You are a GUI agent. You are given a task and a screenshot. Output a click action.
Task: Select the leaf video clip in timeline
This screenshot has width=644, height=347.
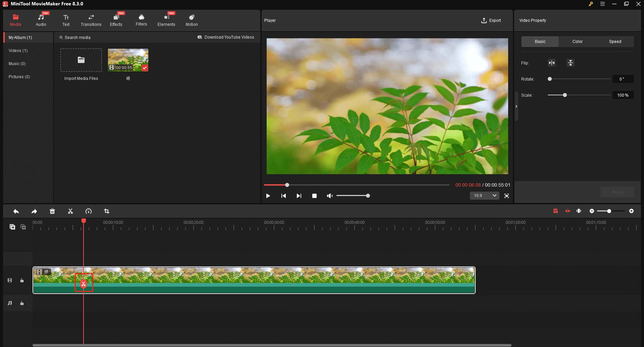[x=254, y=280]
